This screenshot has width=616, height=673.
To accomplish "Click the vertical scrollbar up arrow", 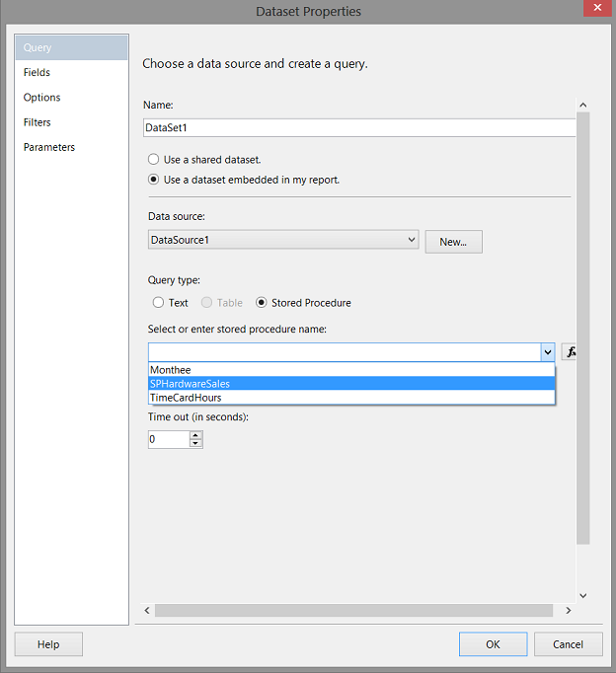I will tap(582, 105).
